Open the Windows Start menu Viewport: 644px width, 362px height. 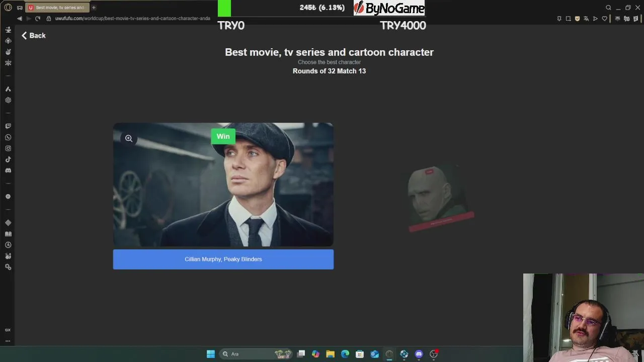pyautogui.click(x=211, y=354)
